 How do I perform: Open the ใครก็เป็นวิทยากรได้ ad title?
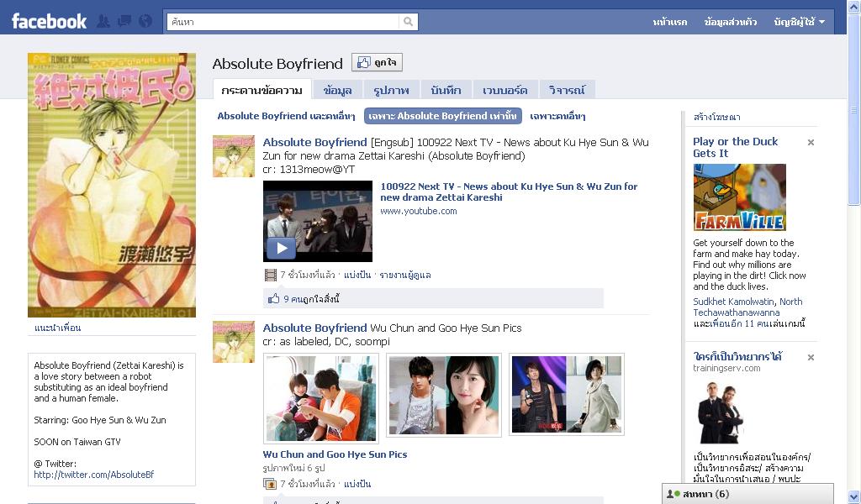[737, 356]
